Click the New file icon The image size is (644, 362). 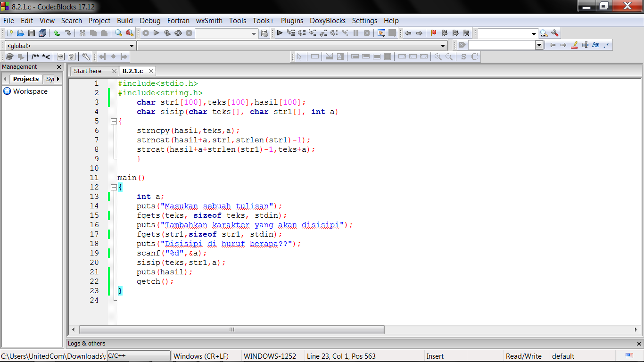coord(9,33)
